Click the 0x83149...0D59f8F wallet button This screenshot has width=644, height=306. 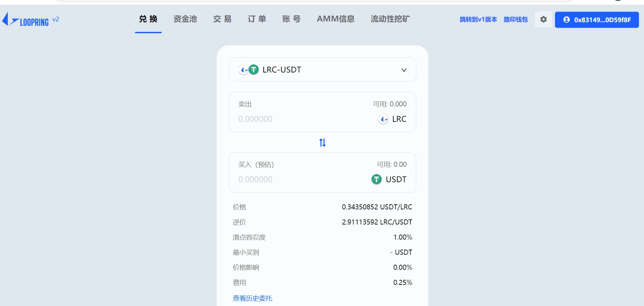pos(597,19)
